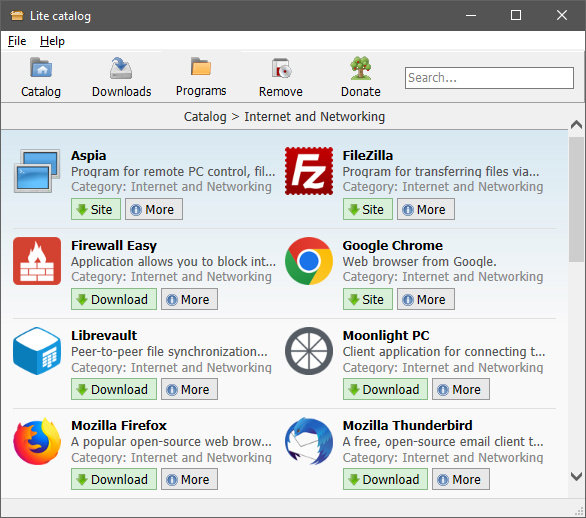
Task: Show More info for Google Chrome
Action: (x=426, y=299)
